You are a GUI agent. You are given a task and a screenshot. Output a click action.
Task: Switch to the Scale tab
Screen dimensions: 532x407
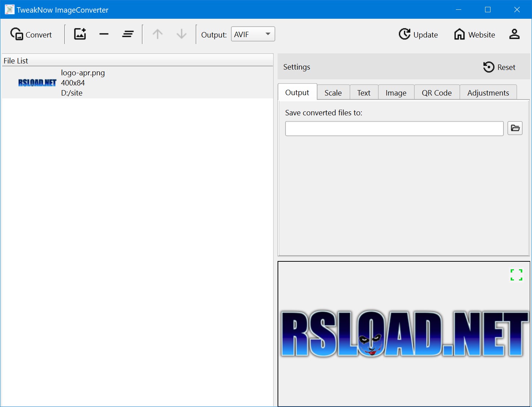[x=333, y=93]
